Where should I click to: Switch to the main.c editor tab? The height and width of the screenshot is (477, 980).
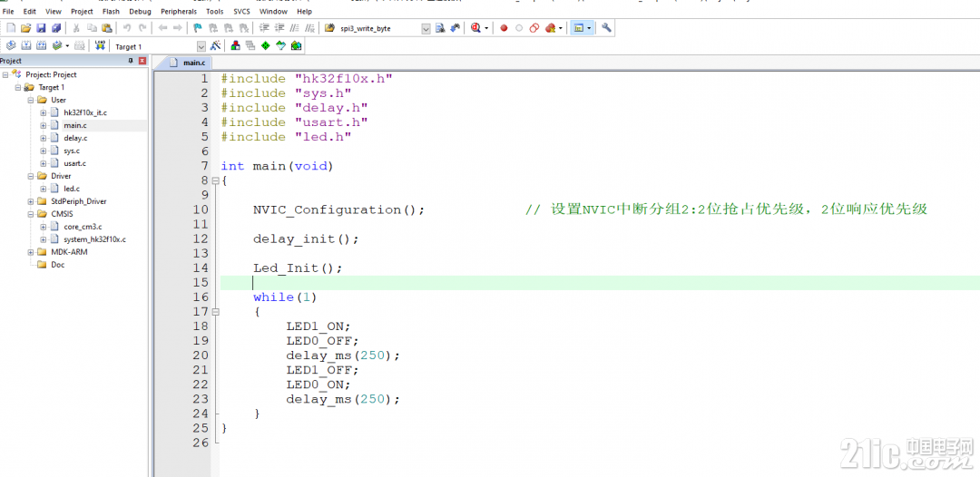click(188, 63)
